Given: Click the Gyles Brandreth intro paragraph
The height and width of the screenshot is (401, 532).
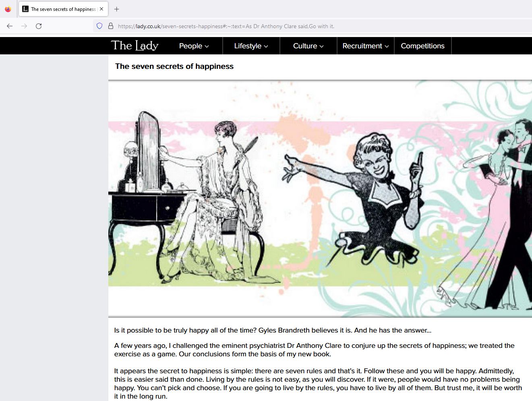Looking at the screenshot, I should click(273, 330).
